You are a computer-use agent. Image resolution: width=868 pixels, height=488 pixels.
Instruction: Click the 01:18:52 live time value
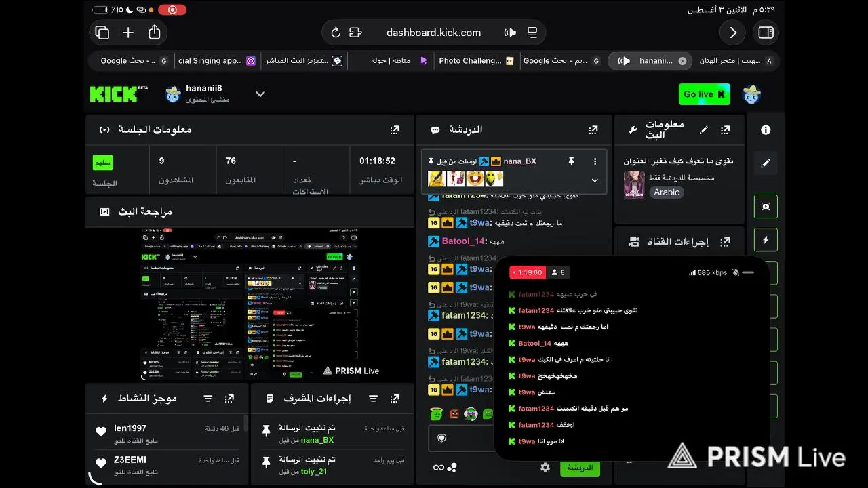pos(377,161)
